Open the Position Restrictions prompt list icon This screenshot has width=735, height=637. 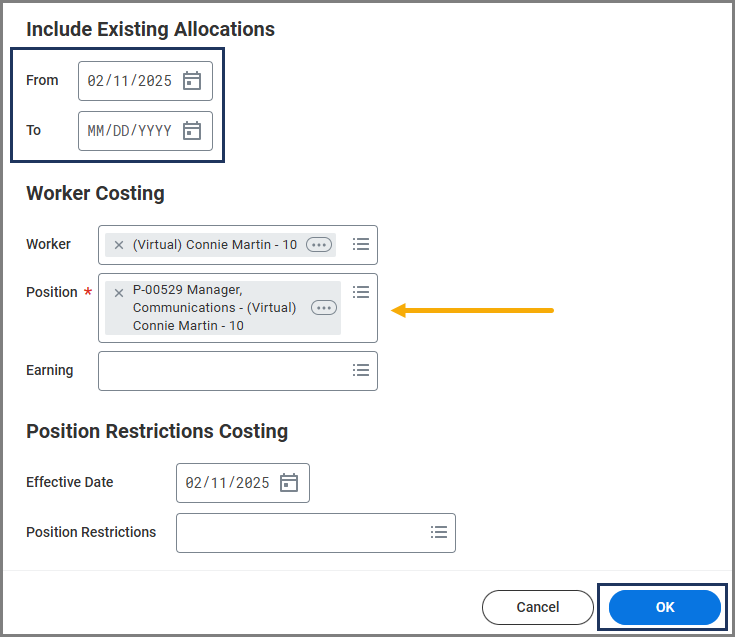[439, 532]
